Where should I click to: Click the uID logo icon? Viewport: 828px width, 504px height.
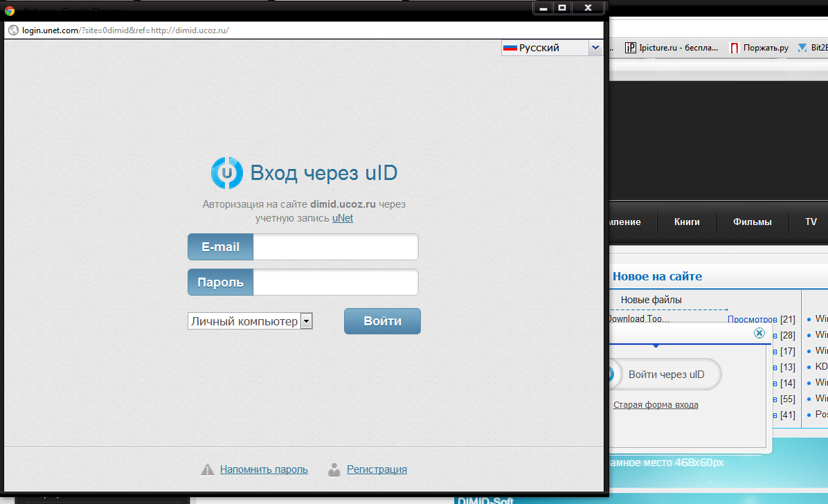227,173
